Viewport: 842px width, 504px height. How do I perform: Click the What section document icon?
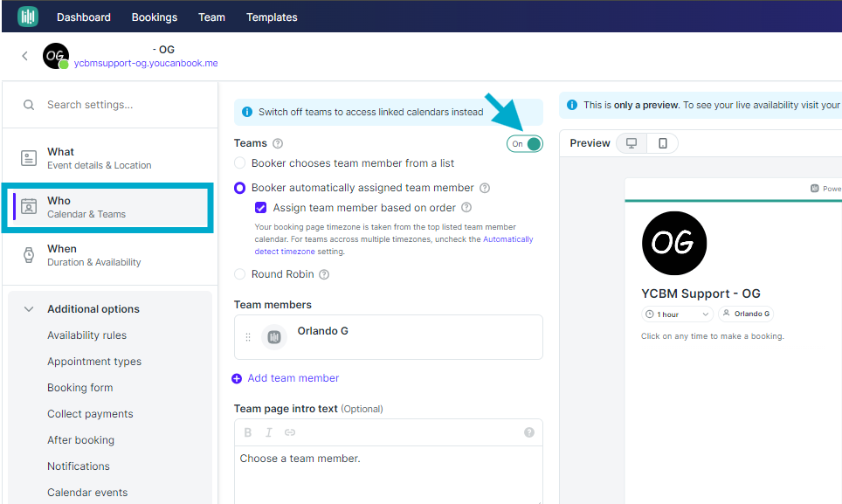(x=29, y=158)
